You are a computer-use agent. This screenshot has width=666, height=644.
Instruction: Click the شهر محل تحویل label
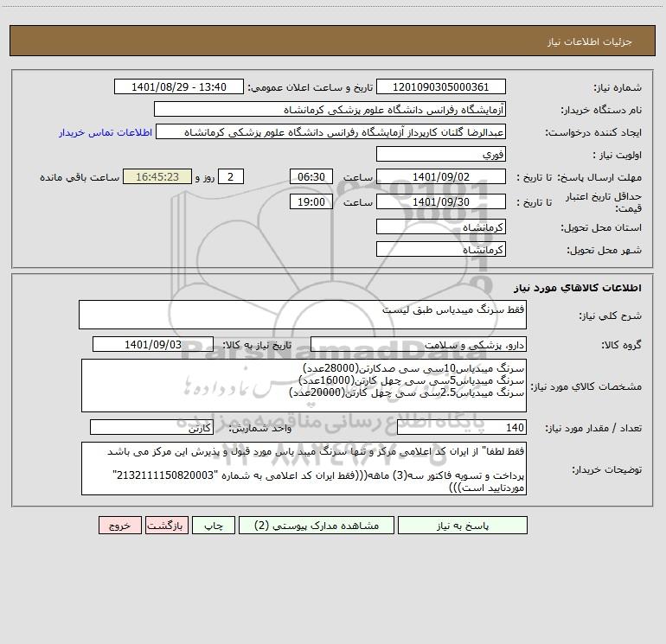pyautogui.click(x=605, y=251)
